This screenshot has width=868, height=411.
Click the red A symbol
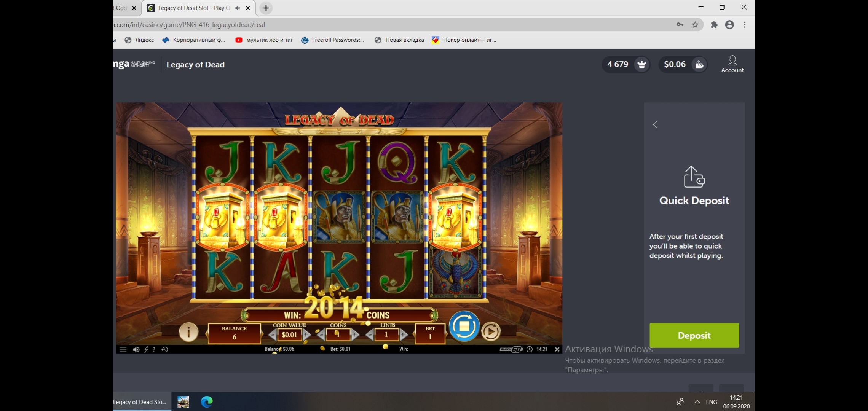(x=282, y=272)
